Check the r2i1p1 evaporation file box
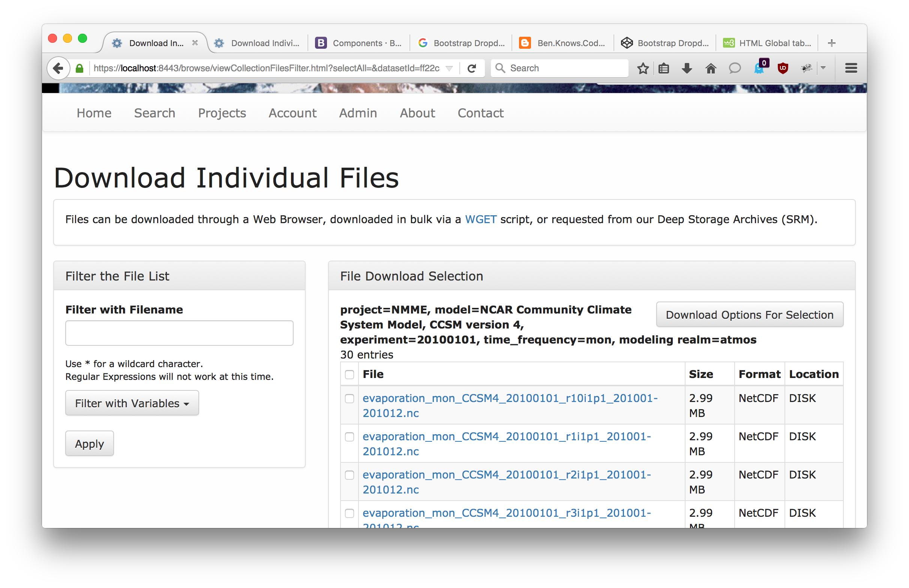 pos(349,475)
